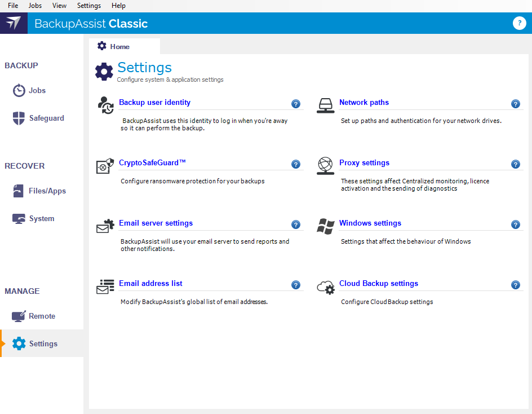Open the Jobs menu
This screenshot has height=414, width=532.
pos(35,6)
